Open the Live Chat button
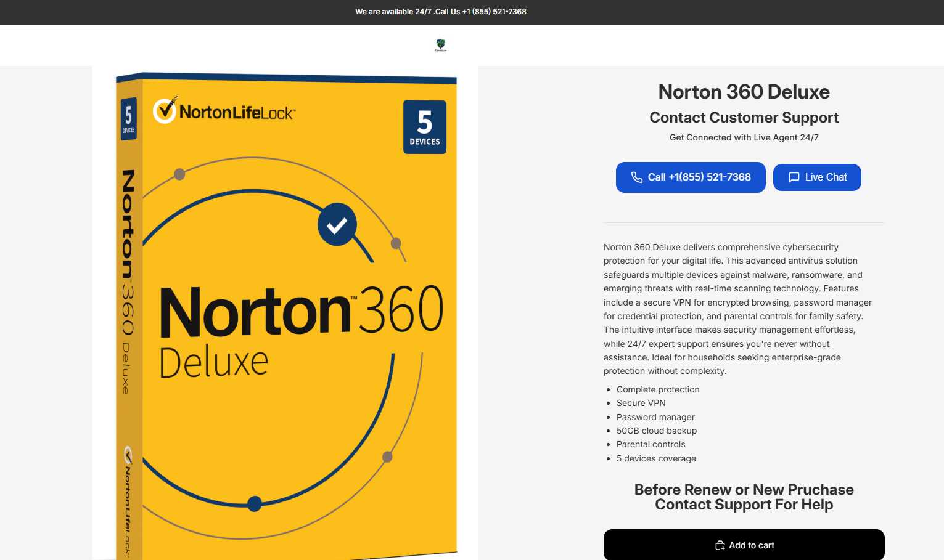The image size is (944, 560). 817,177
